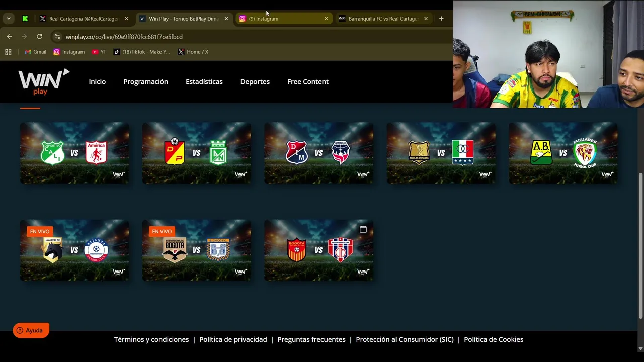The image size is (644, 362).
Task: Open DIM vs Fortaleza match card
Action: pyautogui.click(x=319, y=153)
